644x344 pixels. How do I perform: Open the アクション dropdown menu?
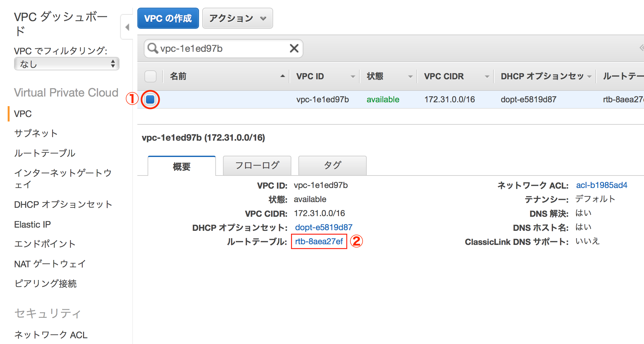237,18
